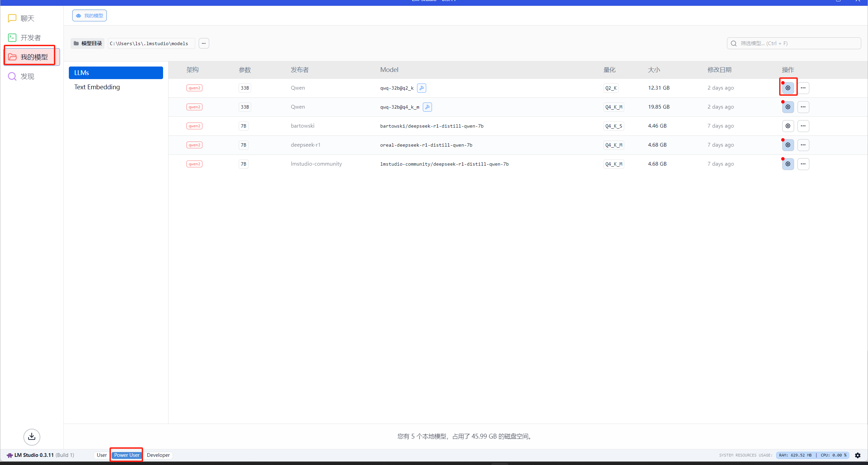This screenshot has width=868, height=465.
Task: Select the LLMs category
Action: click(116, 73)
